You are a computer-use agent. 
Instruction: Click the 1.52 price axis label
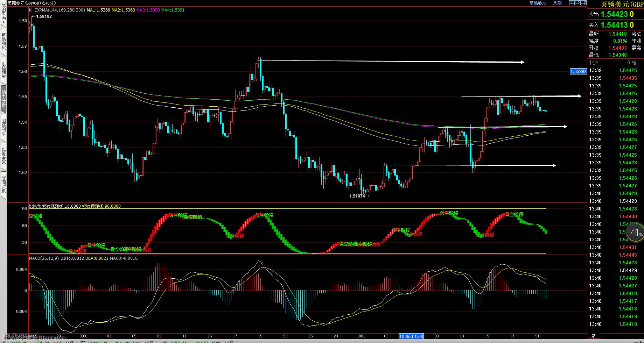coord(22,172)
